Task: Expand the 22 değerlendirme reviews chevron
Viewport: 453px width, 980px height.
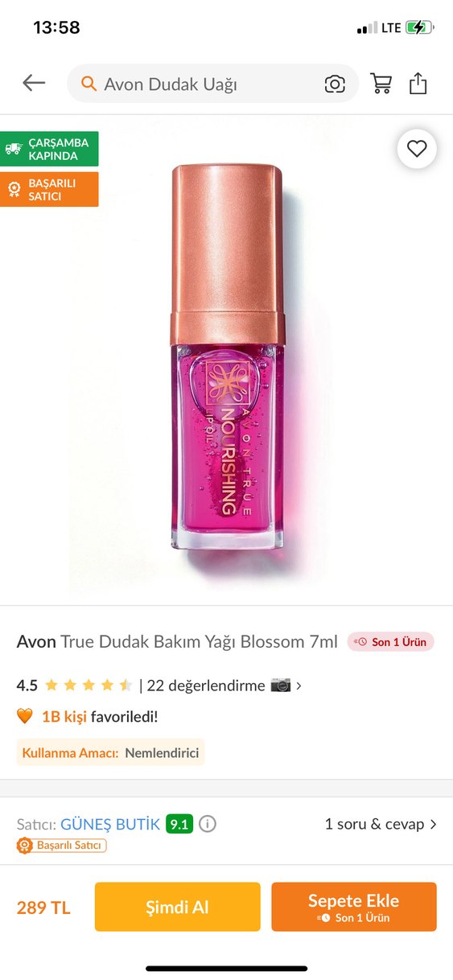Action: coord(299,686)
